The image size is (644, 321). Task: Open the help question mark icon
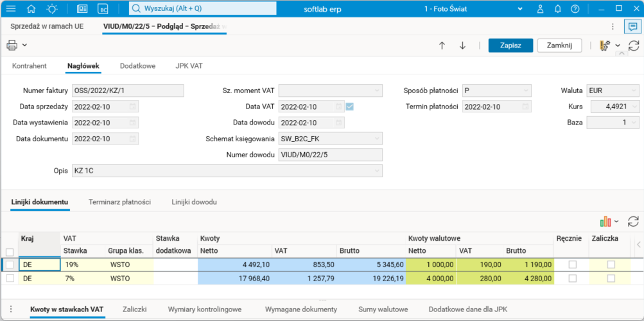575,8
